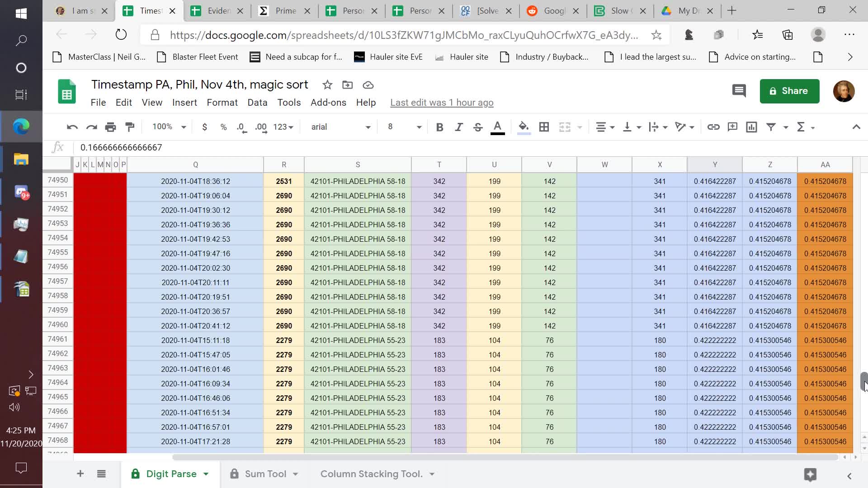868x488 pixels.
Task: Click the green Share button
Action: coord(789,91)
